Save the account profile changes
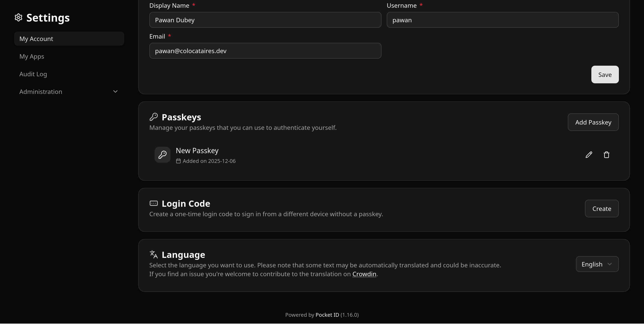The width and height of the screenshot is (644, 324). pos(605,74)
